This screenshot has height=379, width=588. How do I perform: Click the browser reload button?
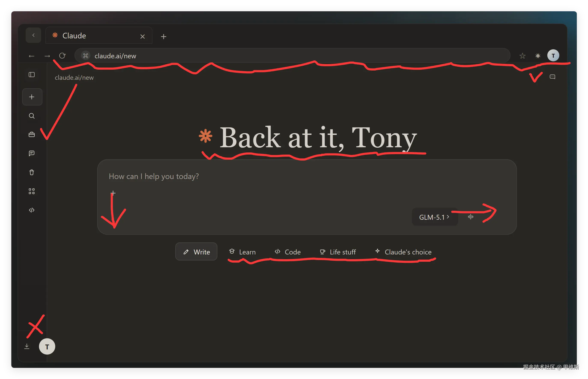point(63,56)
